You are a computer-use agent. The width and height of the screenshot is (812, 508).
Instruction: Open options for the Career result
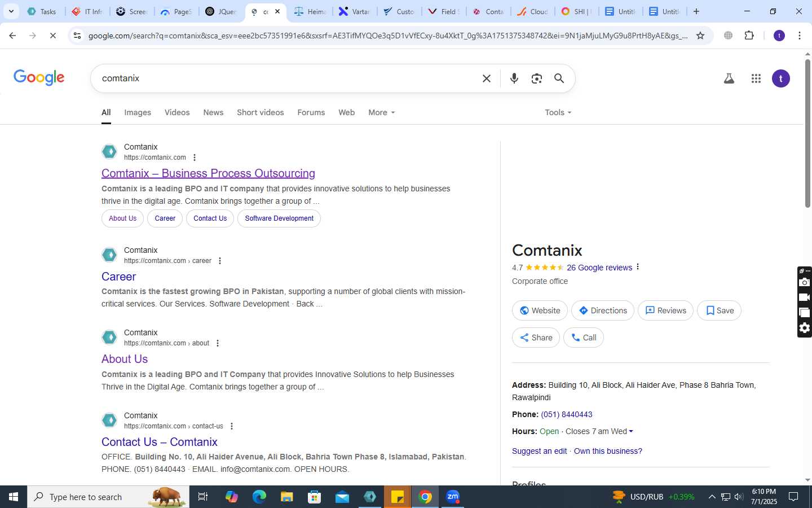click(x=220, y=261)
